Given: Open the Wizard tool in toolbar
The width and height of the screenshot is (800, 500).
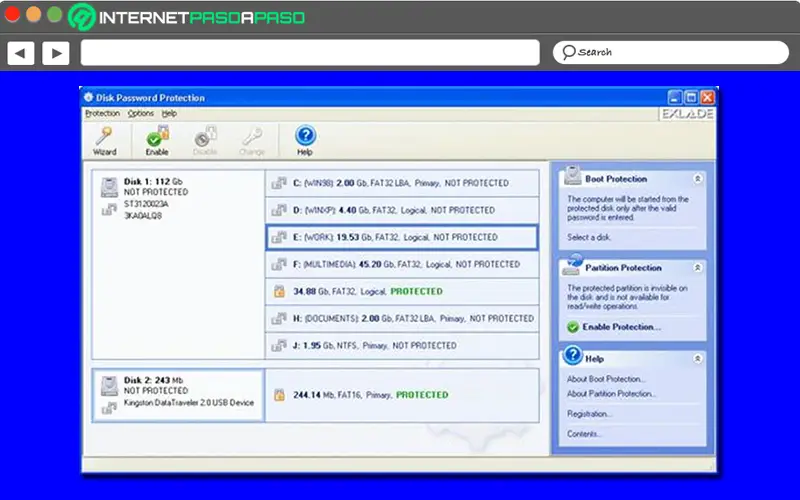Looking at the screenshot, I should pos(105,141).
